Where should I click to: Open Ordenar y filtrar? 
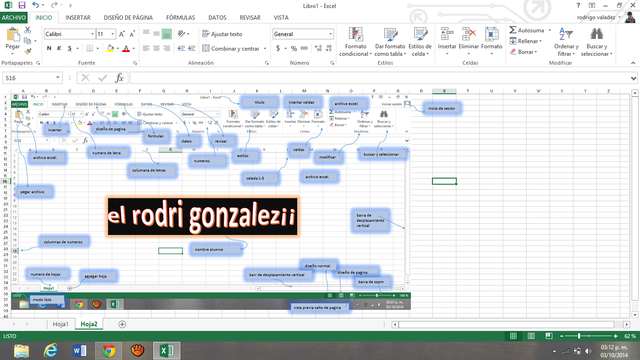coord(566,42)
